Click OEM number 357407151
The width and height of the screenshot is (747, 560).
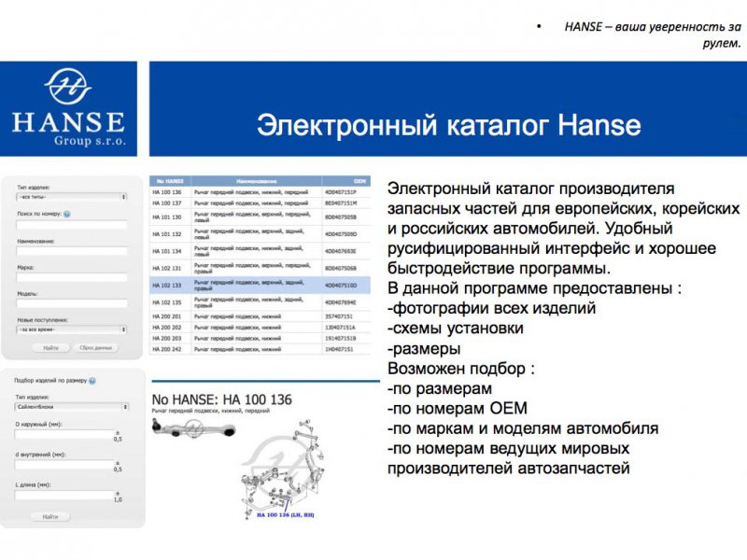point(339,316)
